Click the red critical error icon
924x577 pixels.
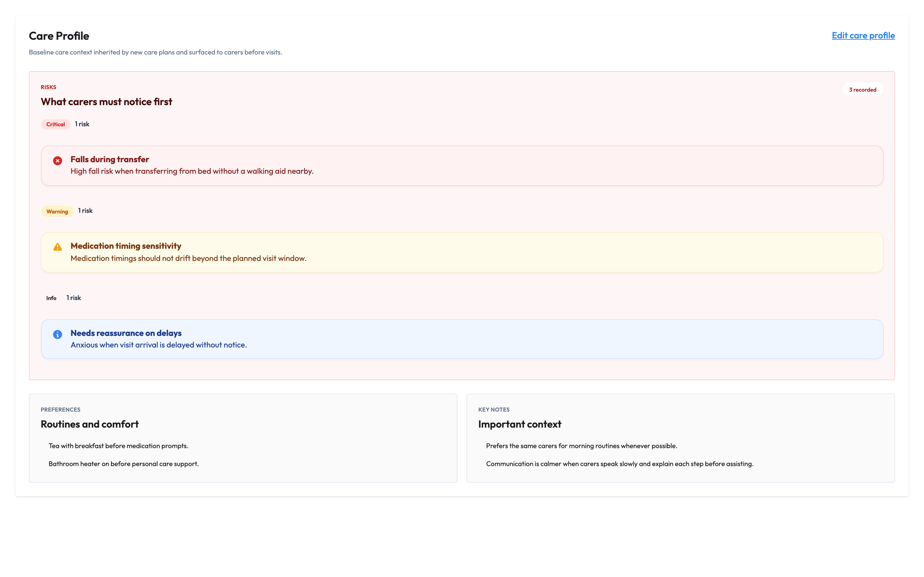click(58, 161)
